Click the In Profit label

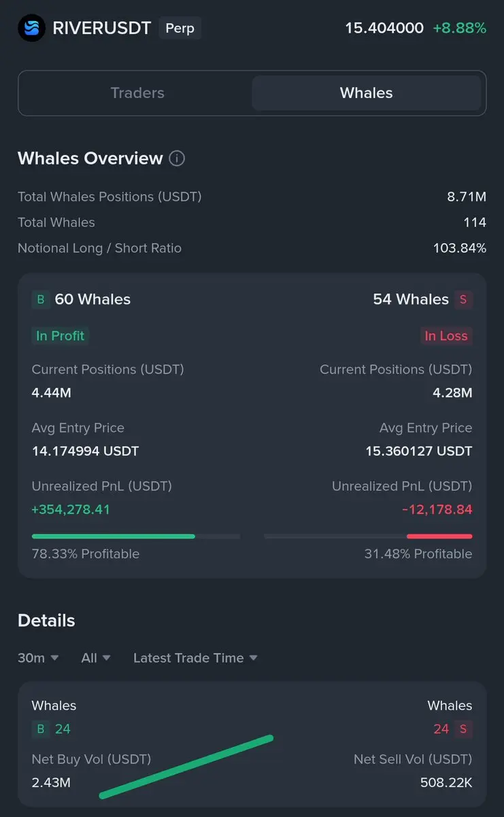click(60, 336)
